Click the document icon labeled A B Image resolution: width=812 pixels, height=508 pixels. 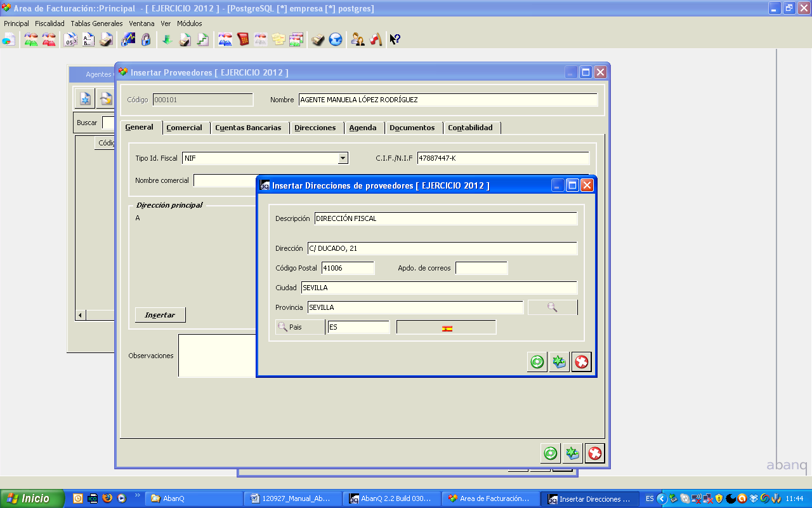point(88,39)
